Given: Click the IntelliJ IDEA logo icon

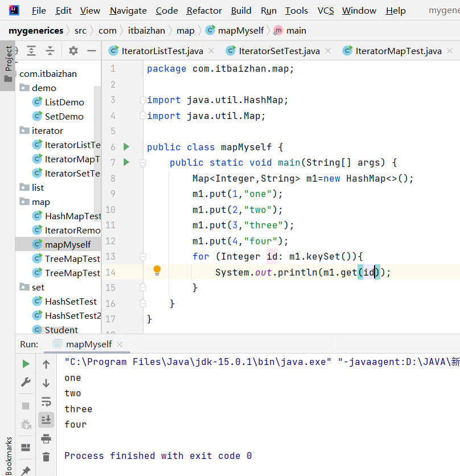Looking at the screenshot, I should (14, 10).
